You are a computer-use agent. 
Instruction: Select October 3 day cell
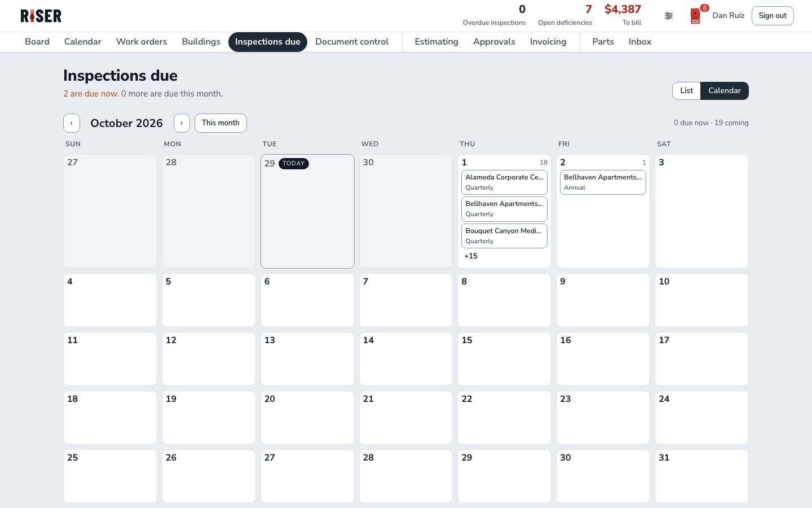pos(701,212)
